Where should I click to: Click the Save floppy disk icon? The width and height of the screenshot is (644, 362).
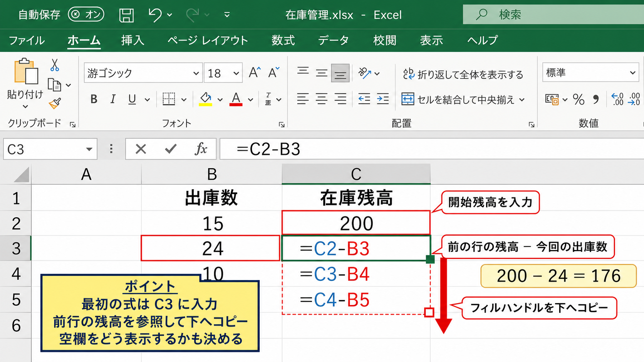126,15
